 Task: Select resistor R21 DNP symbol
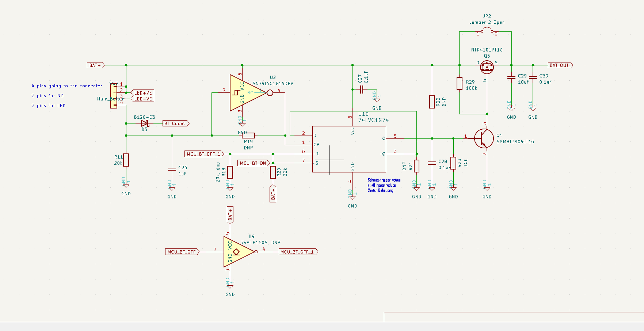[x=416, y=166]
